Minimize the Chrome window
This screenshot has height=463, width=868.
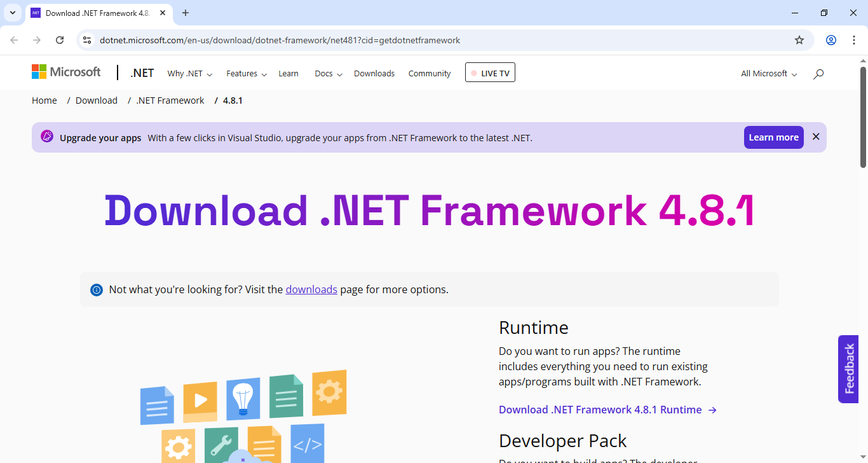tap(796, 13)
